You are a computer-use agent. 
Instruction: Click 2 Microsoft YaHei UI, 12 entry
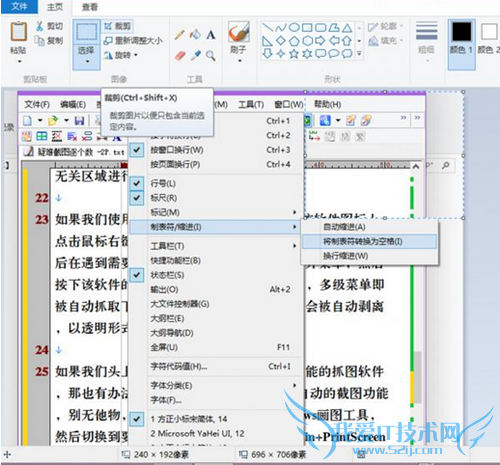point(216,433)
